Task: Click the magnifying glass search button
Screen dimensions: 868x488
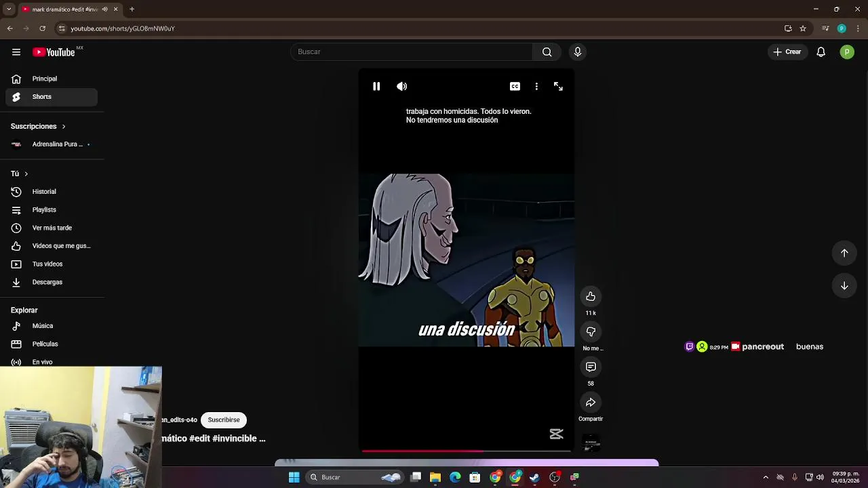Action: click(547, 52)
